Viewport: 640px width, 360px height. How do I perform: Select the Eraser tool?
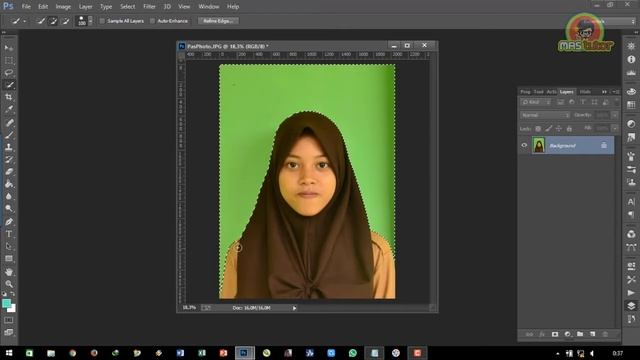pos(9,171)
